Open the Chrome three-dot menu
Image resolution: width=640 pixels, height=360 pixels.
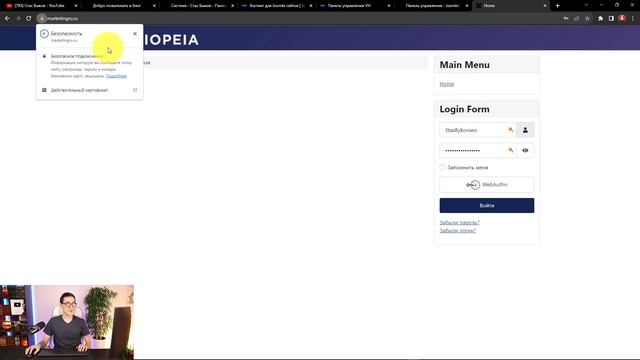pyautogui.click(x=633, y=18)
